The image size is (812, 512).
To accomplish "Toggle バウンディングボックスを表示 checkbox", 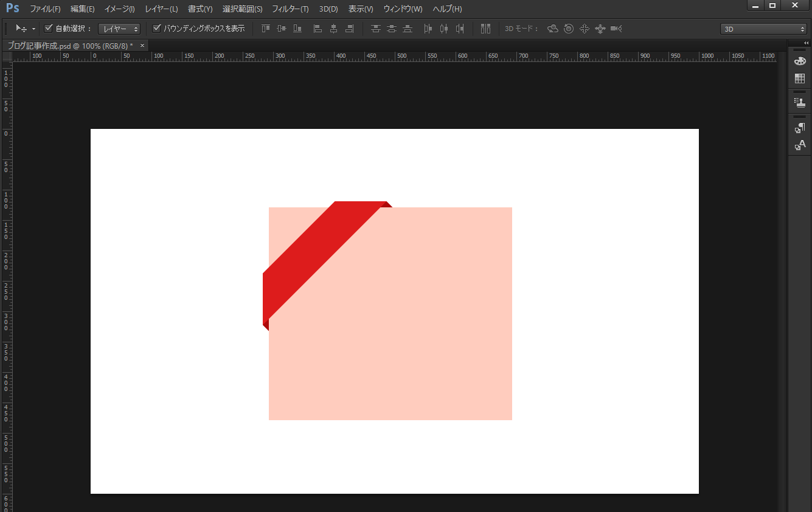I will point(156,29).
